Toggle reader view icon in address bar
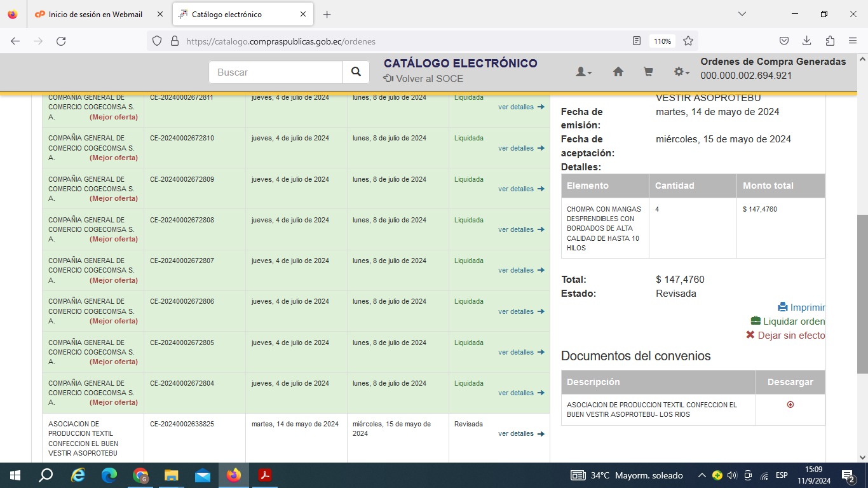This screenshot has width=868, height=488. click(x=637, y=41)
